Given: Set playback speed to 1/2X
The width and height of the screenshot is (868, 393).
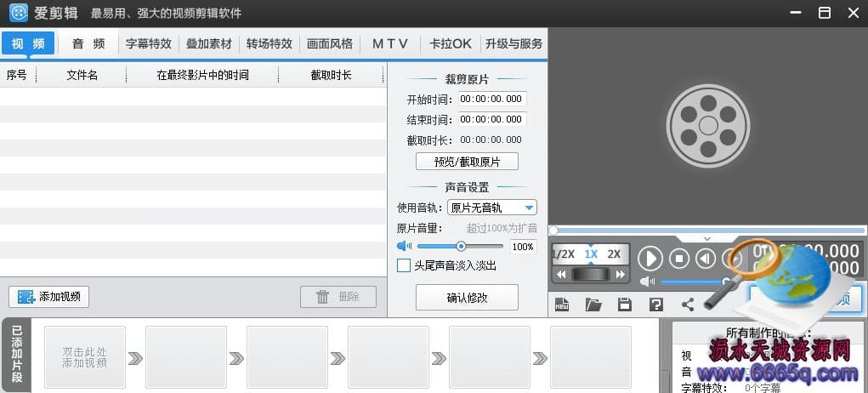Looking at the screenshot, I should click(564, 254).
